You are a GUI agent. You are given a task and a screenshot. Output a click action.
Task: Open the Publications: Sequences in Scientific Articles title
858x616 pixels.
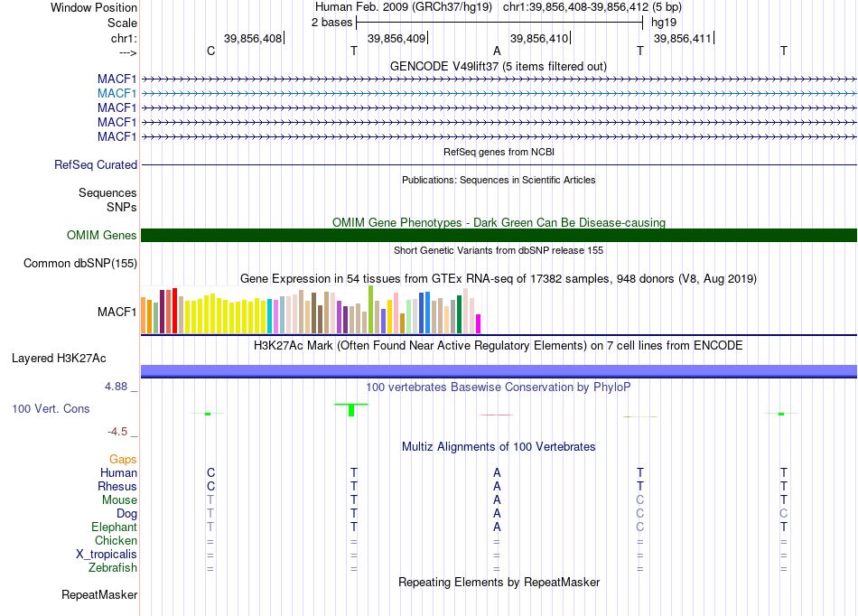[499, 180]
